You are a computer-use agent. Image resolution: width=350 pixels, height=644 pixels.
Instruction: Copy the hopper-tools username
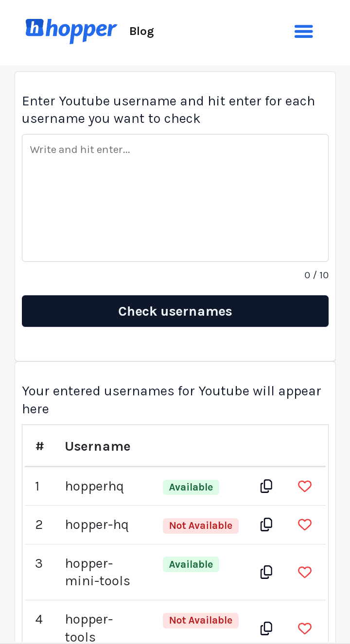tap(266, 628)
